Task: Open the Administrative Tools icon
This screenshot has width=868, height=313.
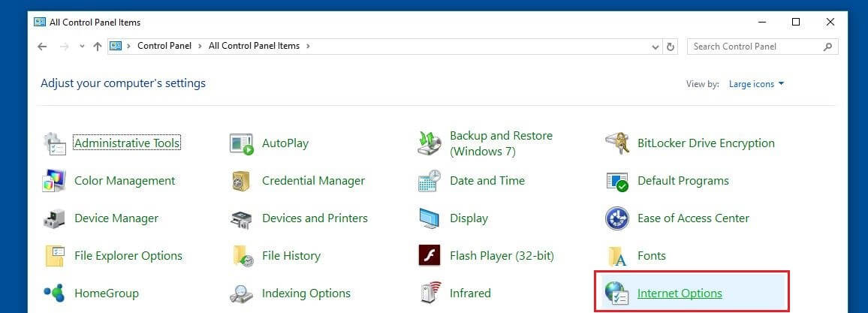Action: (56, 143)
